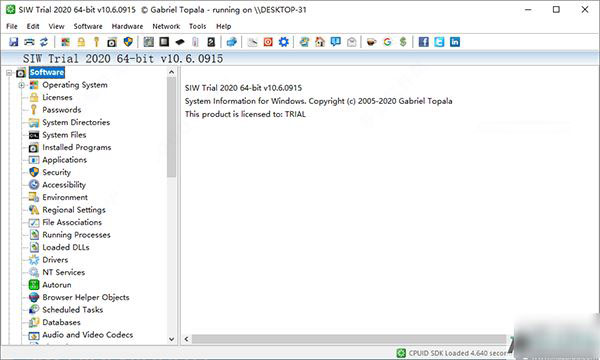Select Drivers in the tree
Viewport: 600px width, 360px height.
pyautogui.click(x=55, y=260)
